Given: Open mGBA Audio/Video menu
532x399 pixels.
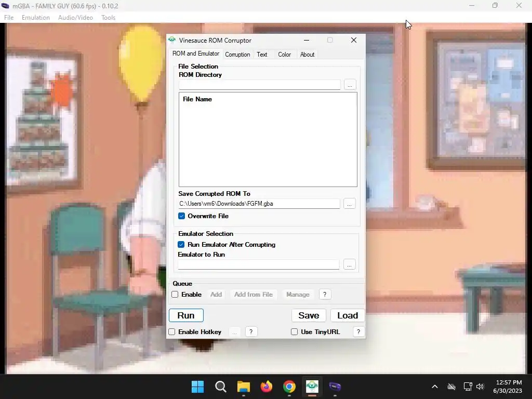Looking at the screenshot, I should (75, 18).
